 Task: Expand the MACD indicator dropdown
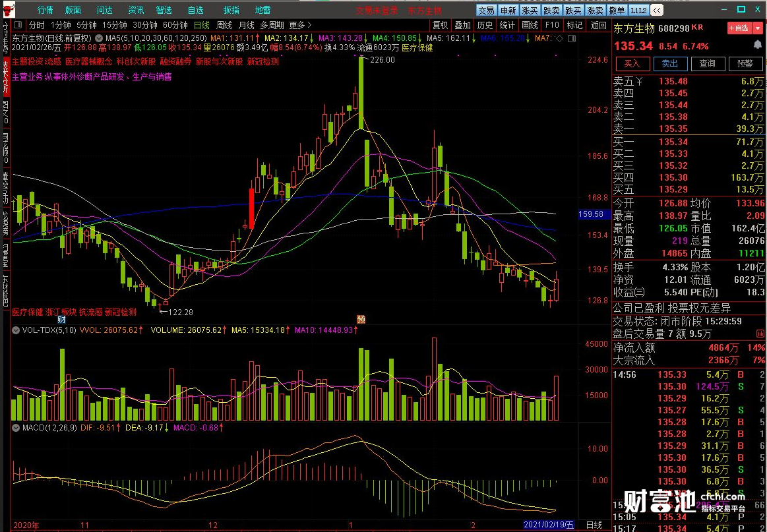(16, 427)
